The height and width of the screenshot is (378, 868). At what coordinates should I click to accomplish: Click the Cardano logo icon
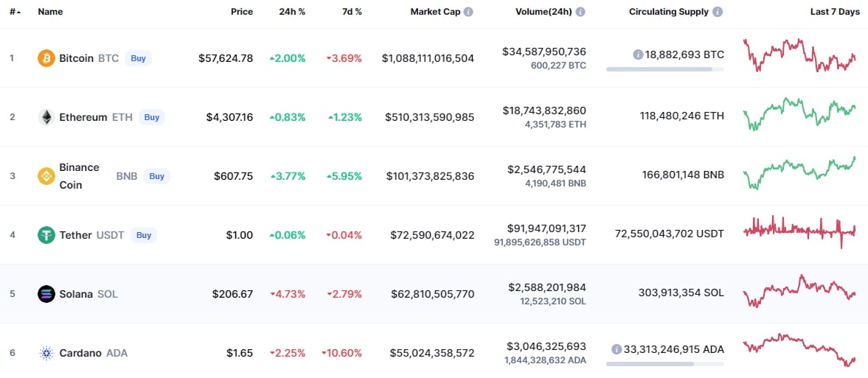(x=46, y=353)
